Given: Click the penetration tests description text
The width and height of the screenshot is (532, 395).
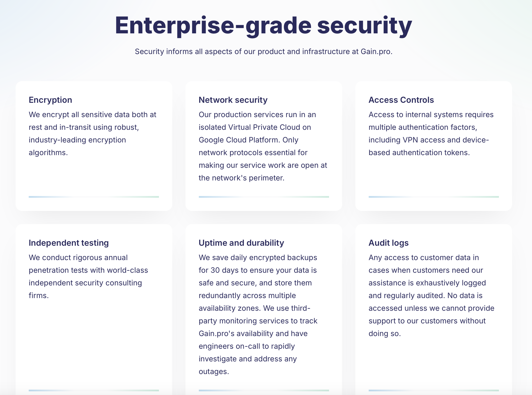Looking at the screenshot, I should (x=88, y=276).
